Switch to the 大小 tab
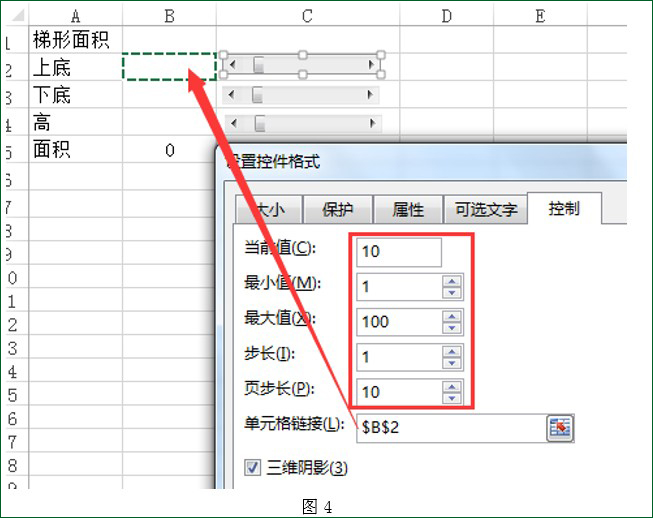653x518 pixels. click(x=269, y=209)
